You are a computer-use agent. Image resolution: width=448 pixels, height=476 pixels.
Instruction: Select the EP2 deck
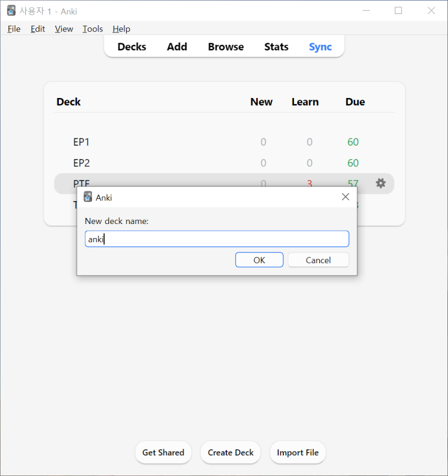[81, 163]
